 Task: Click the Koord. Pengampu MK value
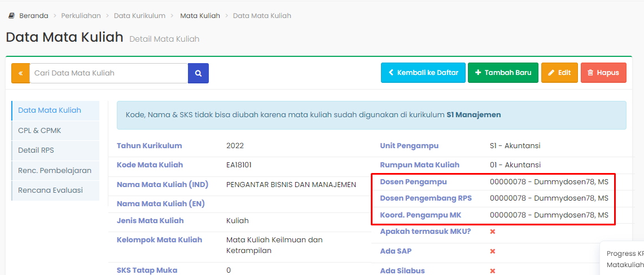click(x=549, y=215)
